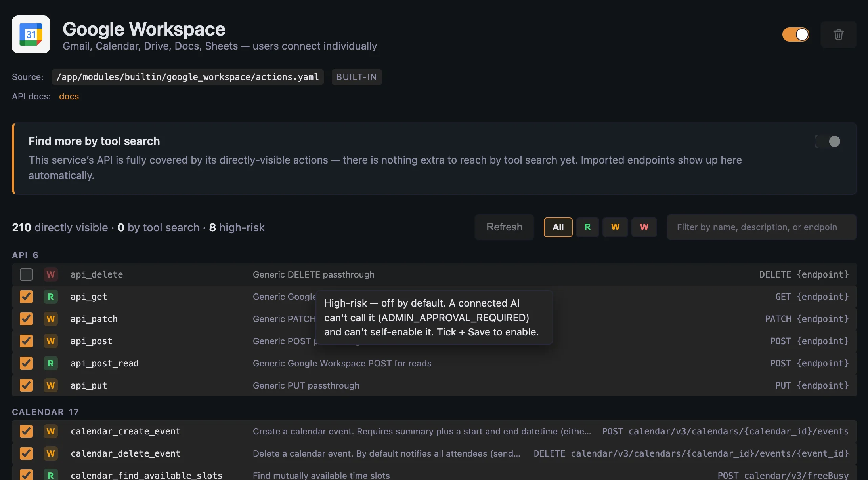The image size is (868, 480).
Task: Click the CALENDAR 17 section header
Action: click(46, 412)
